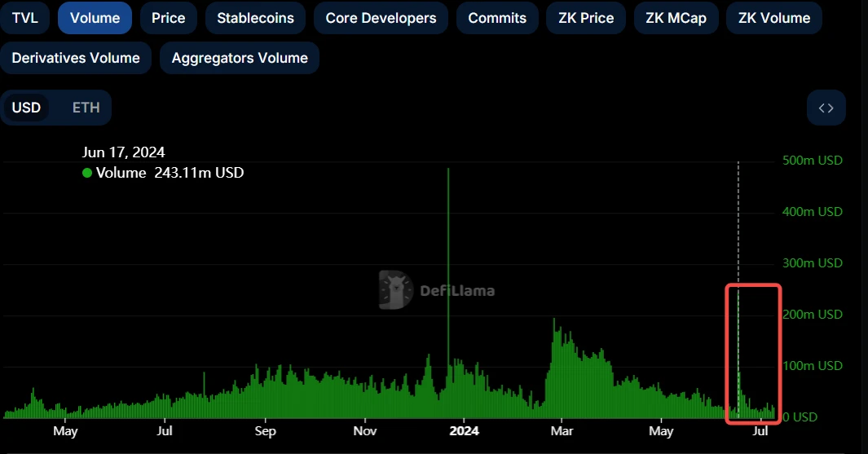The width and height of the screenshot is (868, 454).
Task: Click the tallest volume spike near 2024
Action: 448,245
